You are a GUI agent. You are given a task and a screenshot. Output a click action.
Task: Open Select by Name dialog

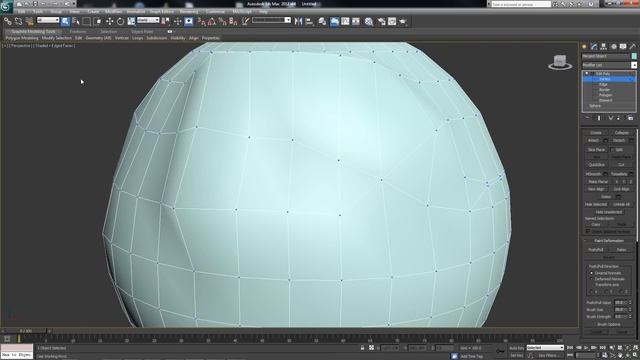[x=76, y=21]
